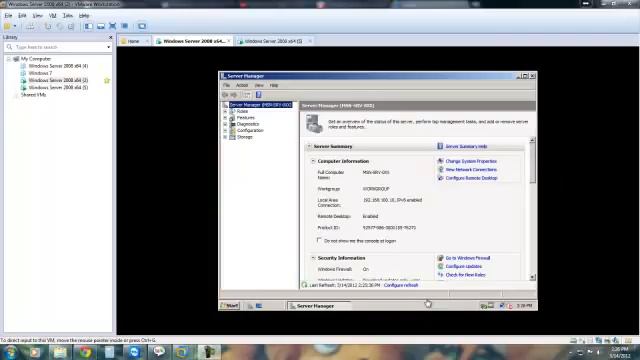
Task: Click the Server Manager forward arrow icon
Action: click(x=234, y=95)
